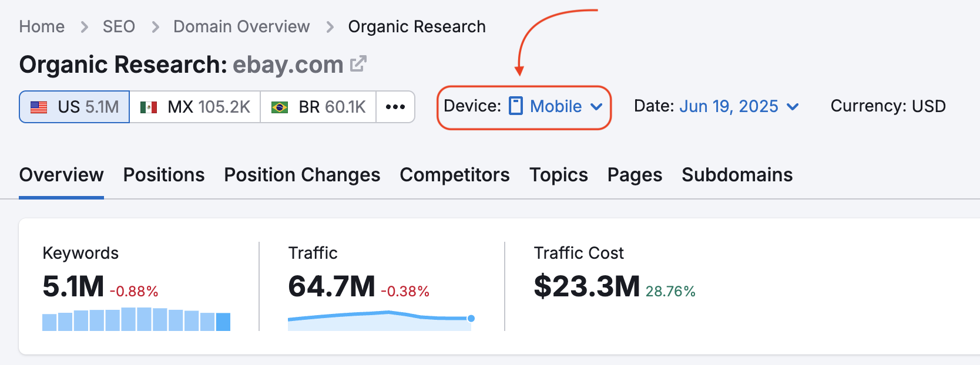Click the endpoint dot on the Traffic graph
Viewport: 980px width, 365px height.
pyautogui.click(x=471, y=319)
